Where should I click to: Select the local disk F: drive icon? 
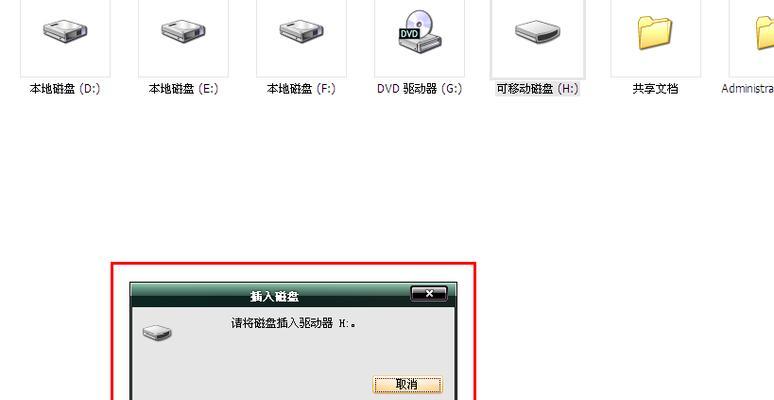pos(301,31)
